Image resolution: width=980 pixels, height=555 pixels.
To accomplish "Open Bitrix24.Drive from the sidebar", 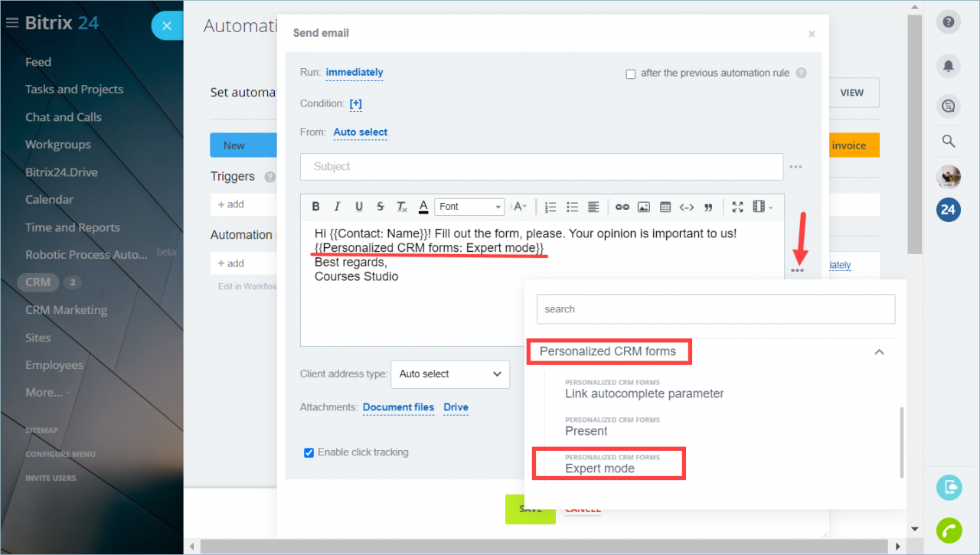I will (x=61, y=172).
